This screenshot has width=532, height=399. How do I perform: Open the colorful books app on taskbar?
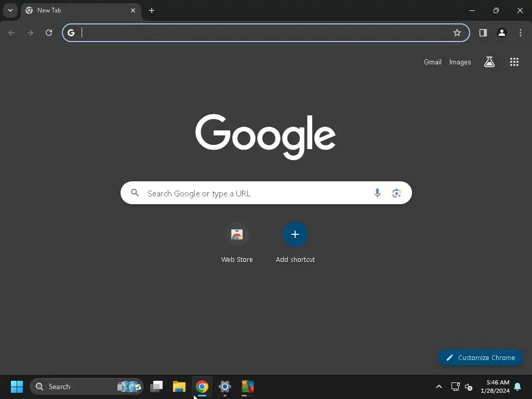[248, 387]
